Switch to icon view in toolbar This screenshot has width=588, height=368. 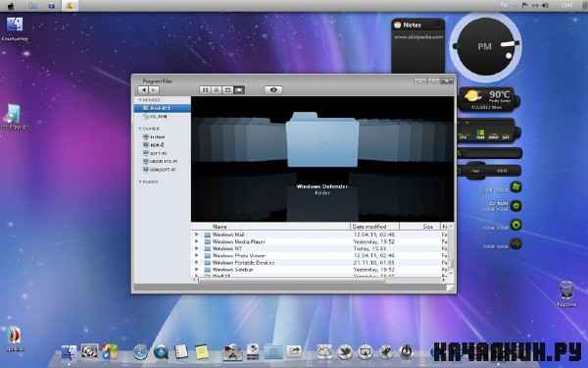point(205,90)
